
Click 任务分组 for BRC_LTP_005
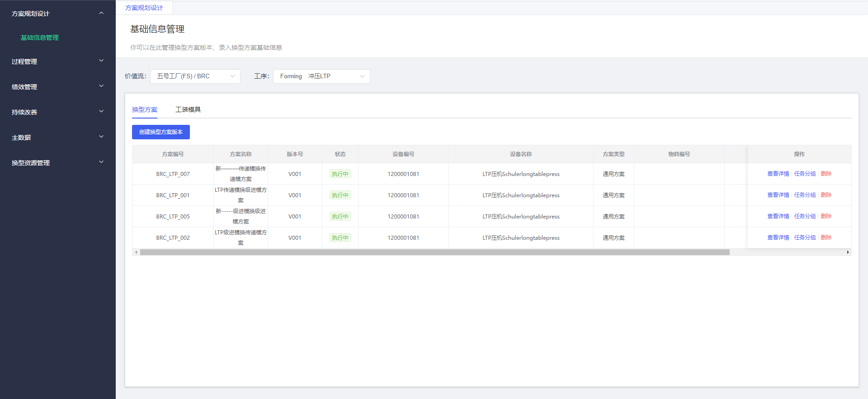(x=805, y=216)
